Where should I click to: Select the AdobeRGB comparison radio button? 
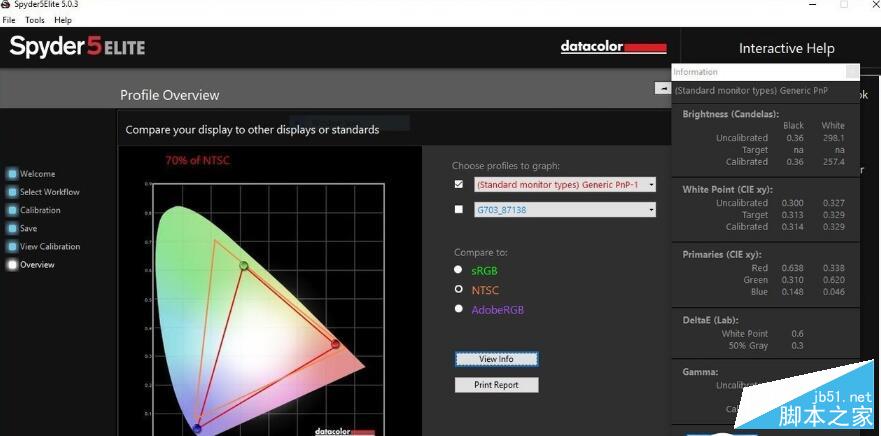pos(458,308)
